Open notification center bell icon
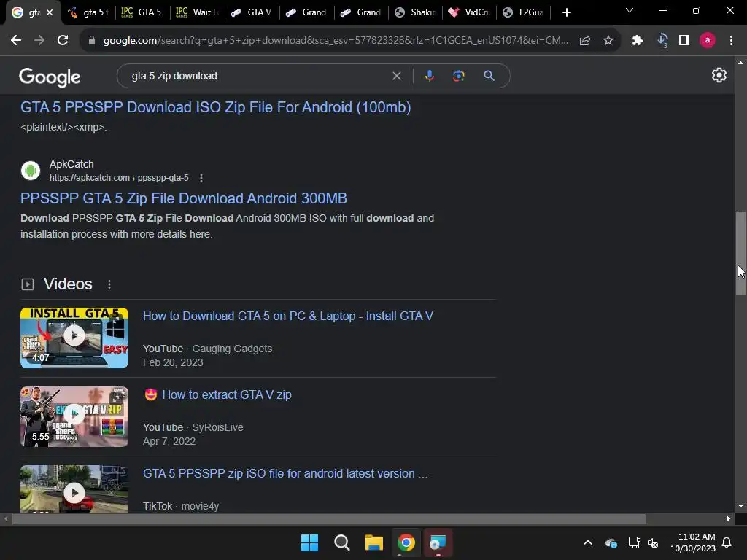 pyautogui.click(x=727, y=542)
